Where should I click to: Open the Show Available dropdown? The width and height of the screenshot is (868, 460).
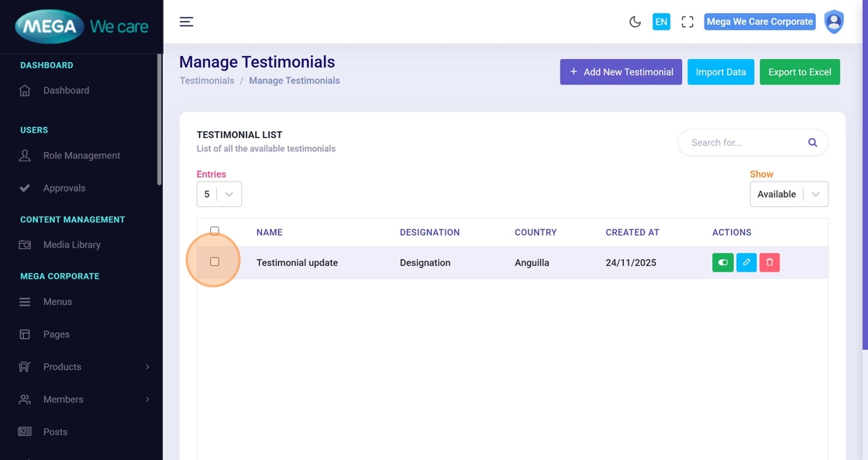[788, 194]
